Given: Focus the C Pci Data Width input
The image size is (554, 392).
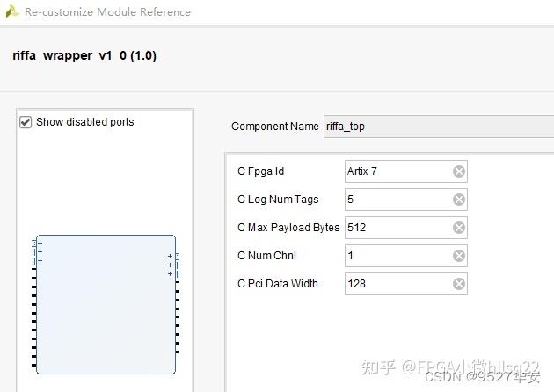Looking at the screenshot, I should click(396, 284).
